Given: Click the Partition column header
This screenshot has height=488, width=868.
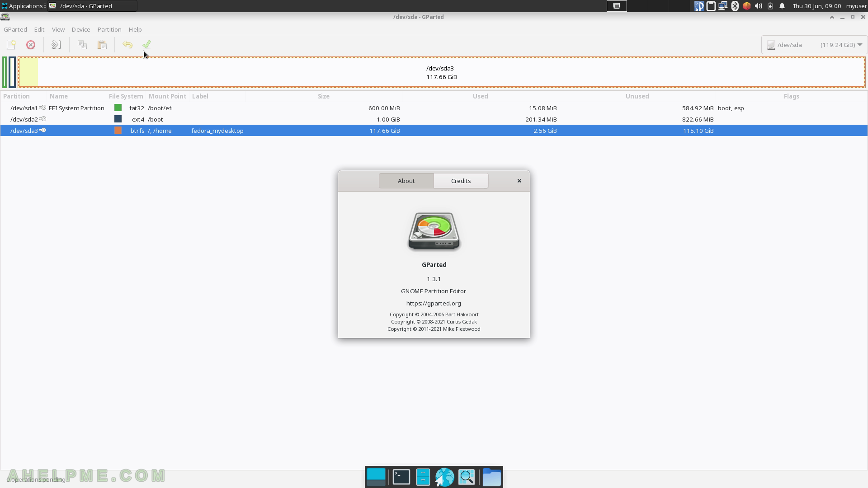Looking at the screenshot, I should click(x=24, y=96).
